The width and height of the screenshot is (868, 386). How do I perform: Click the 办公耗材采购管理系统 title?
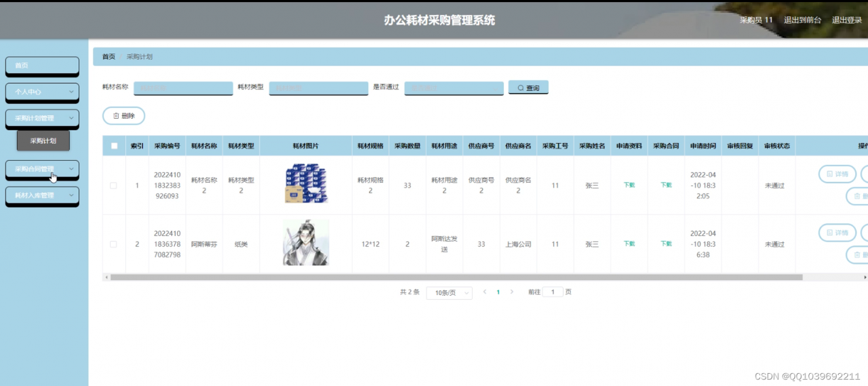tap(439, 20)
